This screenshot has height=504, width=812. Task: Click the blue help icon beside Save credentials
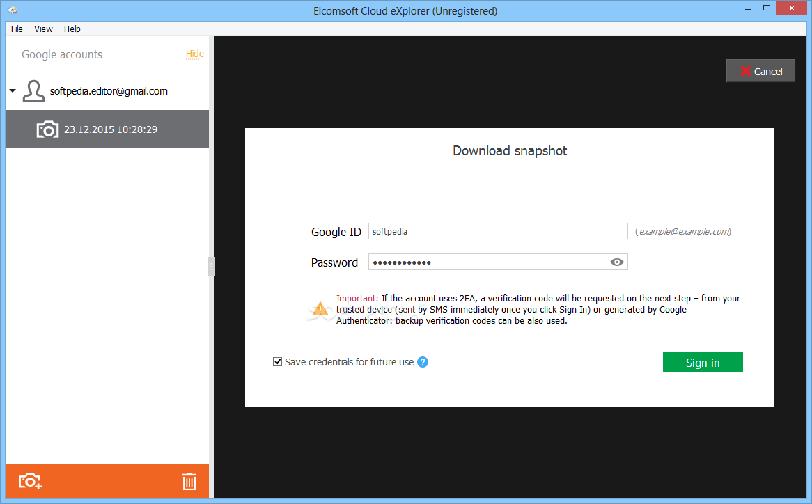(x=423, y=362)
